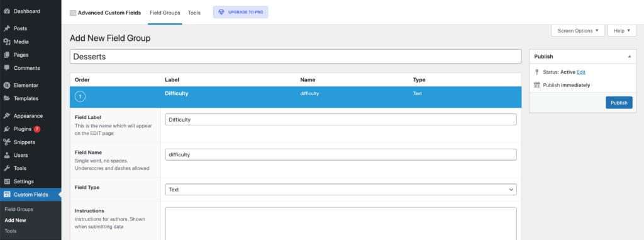Click the Publish immediately text
The height and width of the screenshot is (240, 644).
point(567,85)
